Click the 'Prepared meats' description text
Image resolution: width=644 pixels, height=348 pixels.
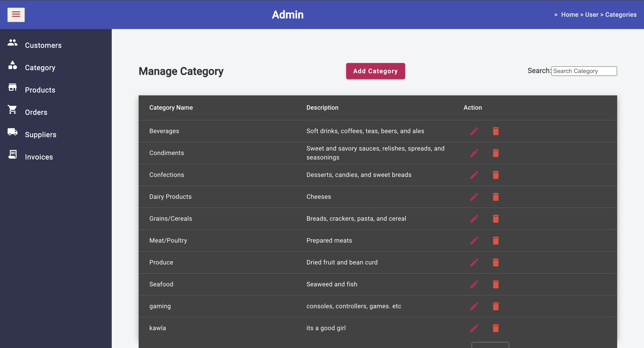coord(329,240)
